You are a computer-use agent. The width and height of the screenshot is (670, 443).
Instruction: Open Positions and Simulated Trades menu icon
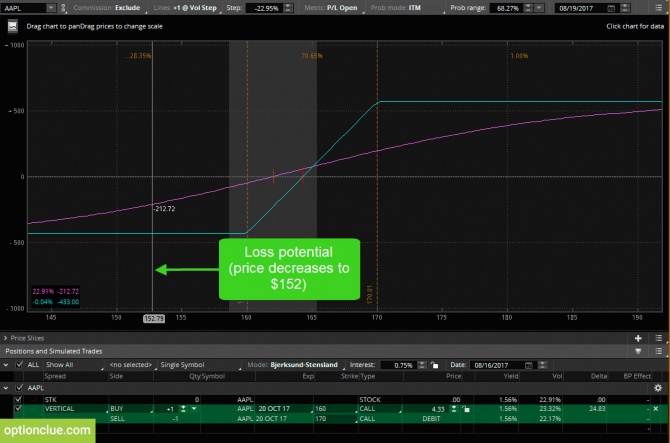658,351
